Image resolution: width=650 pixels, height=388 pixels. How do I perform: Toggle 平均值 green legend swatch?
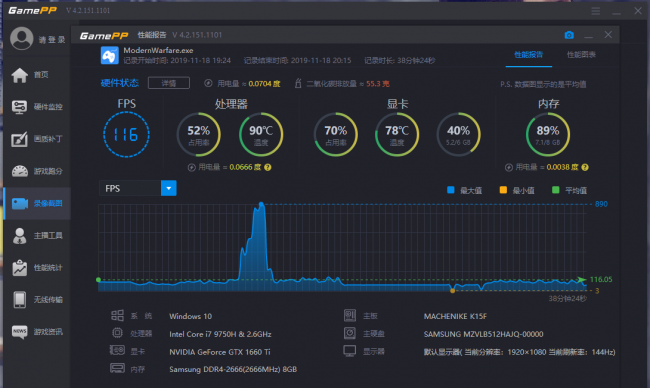point(556,190)
